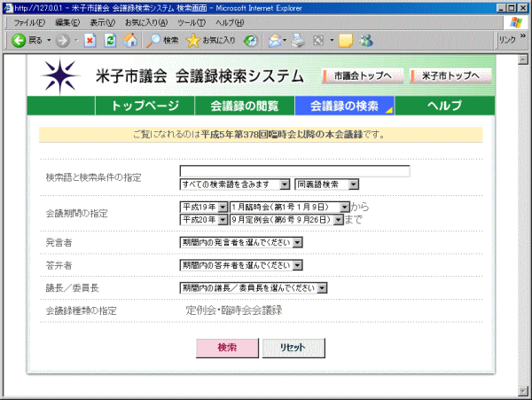Click the Mail envelope icon
Image resolution: width=532 pixels, height=400 pixels.
(x=275, y=41)
